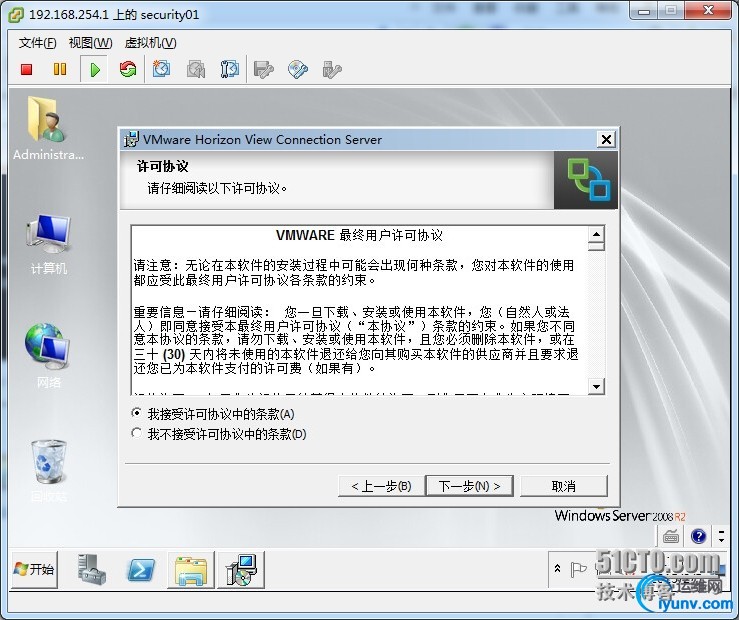Click the 'VMWARE 最终用户许可协议' heading text

(359, 235)
